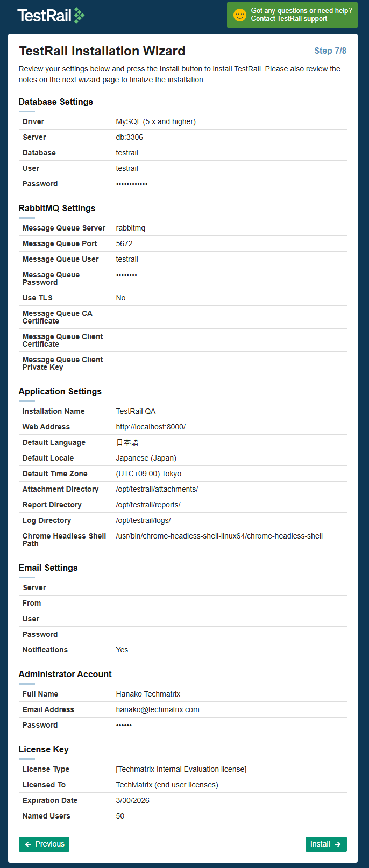Click the yellow smiley face icon

click(240, 15)
